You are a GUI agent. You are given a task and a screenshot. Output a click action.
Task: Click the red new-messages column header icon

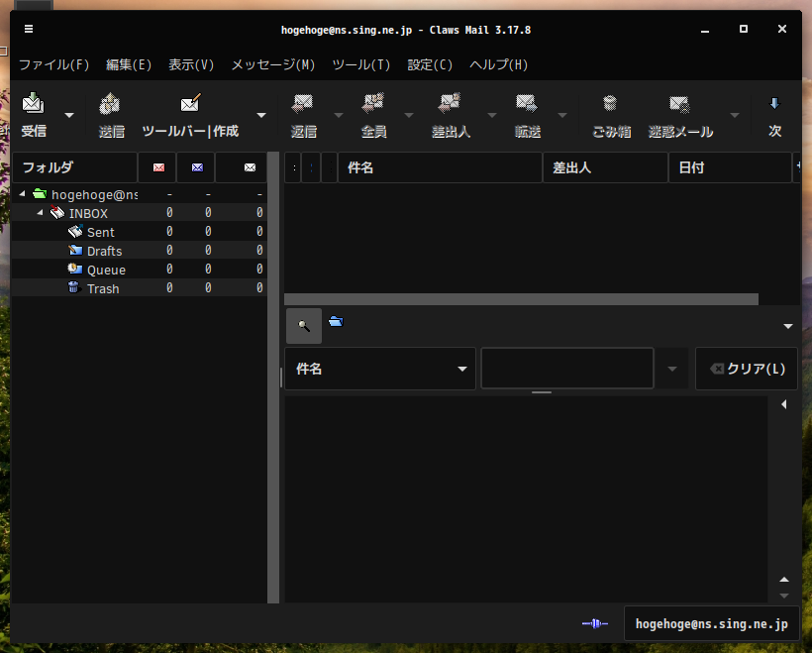159,167
